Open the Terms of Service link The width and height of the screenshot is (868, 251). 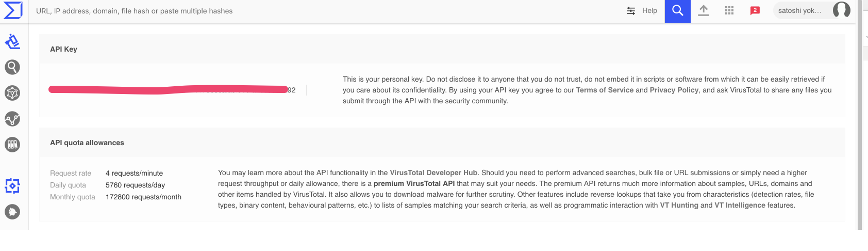[x=605, y=90]
